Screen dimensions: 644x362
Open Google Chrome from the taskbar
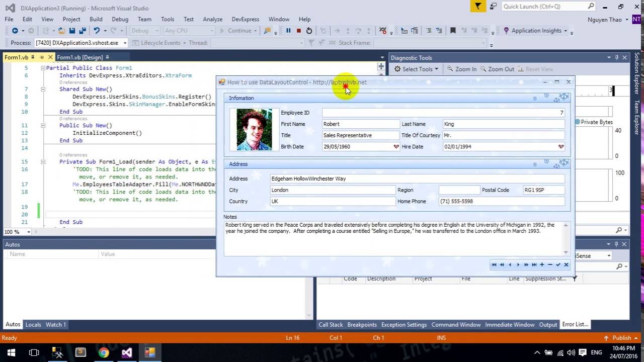click(104, 352)
